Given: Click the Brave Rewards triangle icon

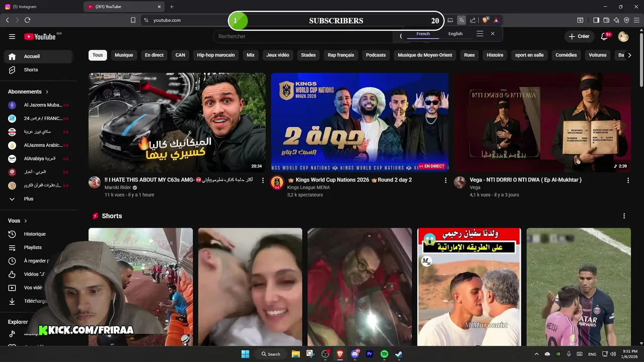Looking at the screenshot, I should pos(496,20).
